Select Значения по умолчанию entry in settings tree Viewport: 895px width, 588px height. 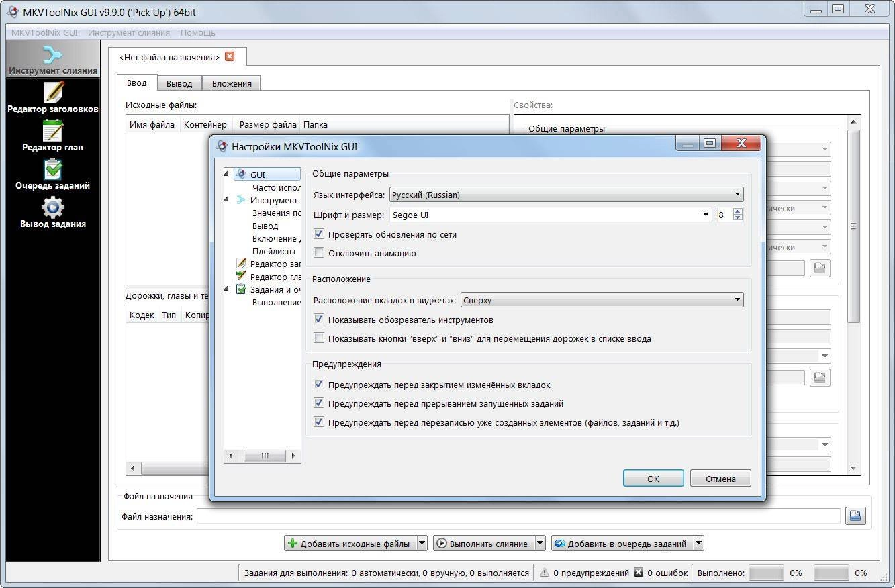[276, 213]
